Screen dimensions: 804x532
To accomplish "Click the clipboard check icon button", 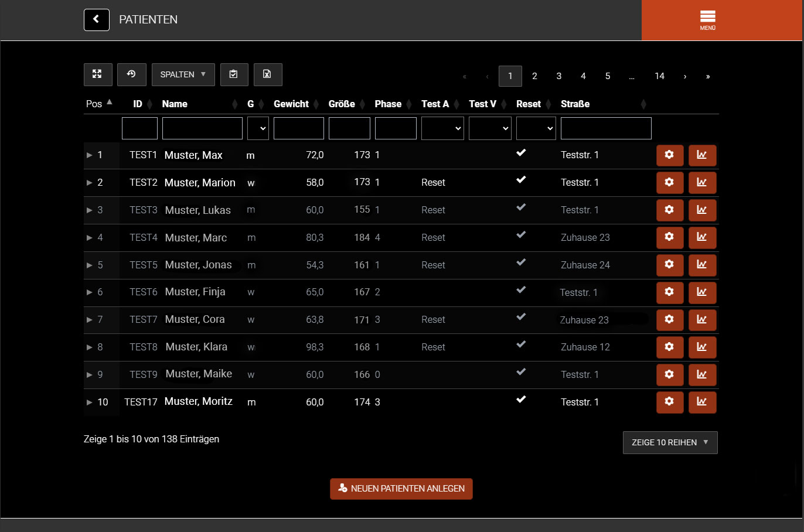I will click(x=234, y=74).
